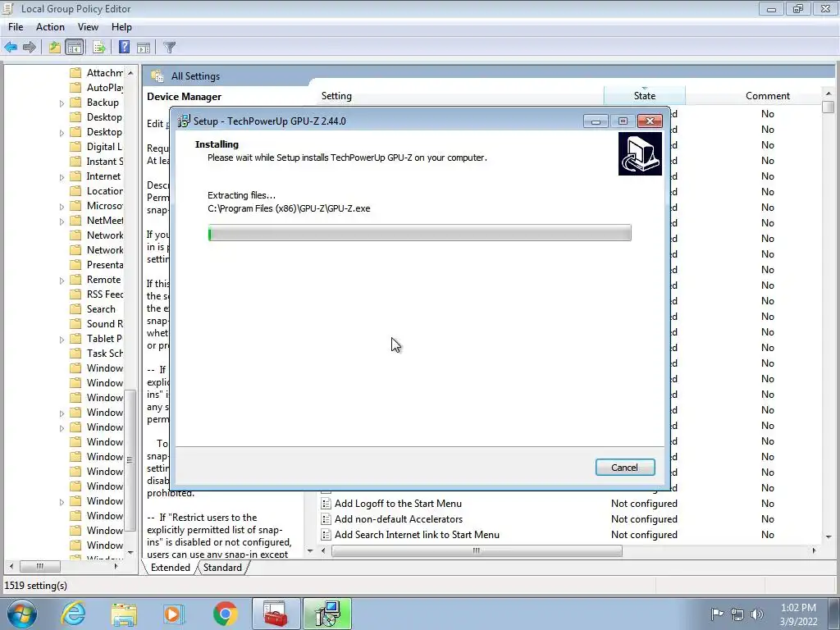Switch to the Standard tab
Screen dimensions: 840x630
222,568
